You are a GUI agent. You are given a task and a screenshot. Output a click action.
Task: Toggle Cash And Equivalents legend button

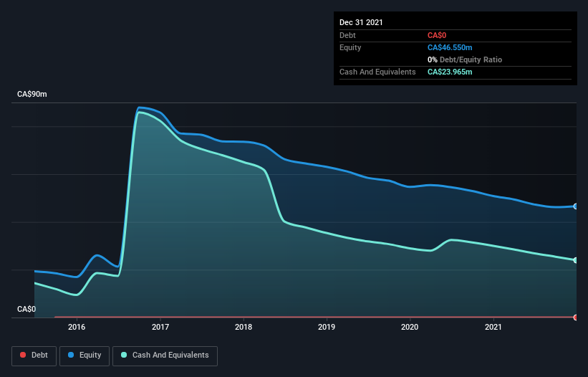[x=165, y=355]
